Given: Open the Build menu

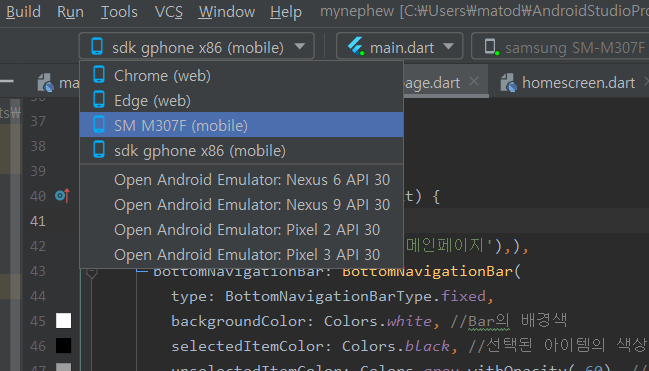Looking at the screenshot, I should pos(23,12).
